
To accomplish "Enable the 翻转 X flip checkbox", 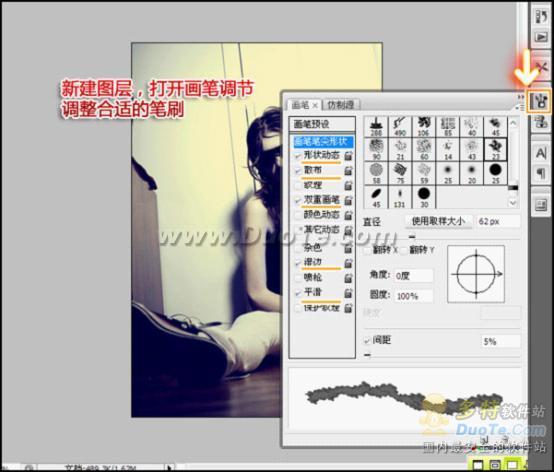I will tap(367, 250).
